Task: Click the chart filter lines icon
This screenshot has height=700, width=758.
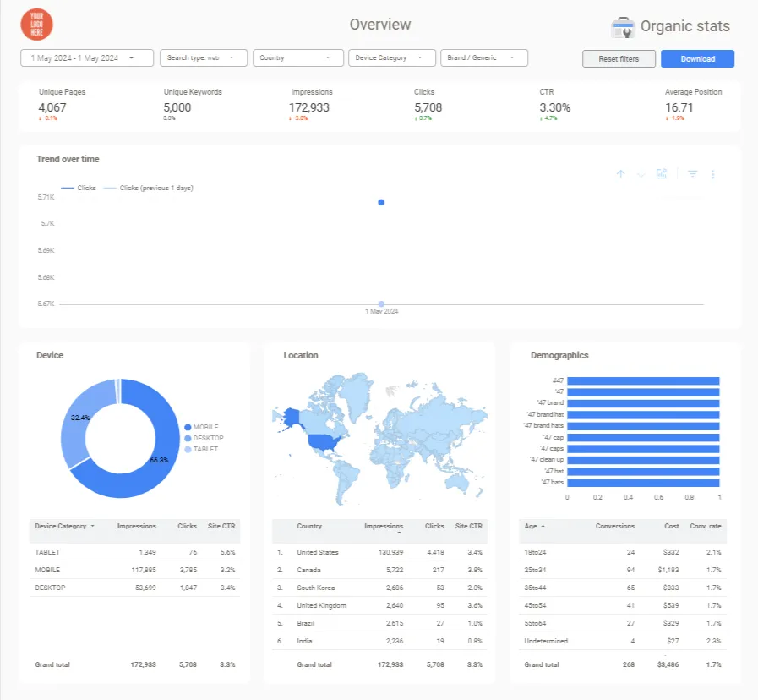Action: pyautogui.click(x=693, y=173)
